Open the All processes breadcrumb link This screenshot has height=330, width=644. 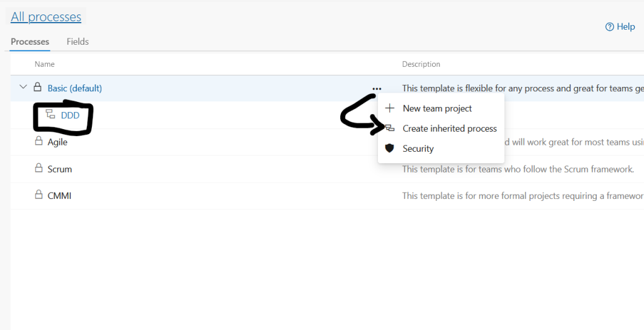[x=46, y=17]
